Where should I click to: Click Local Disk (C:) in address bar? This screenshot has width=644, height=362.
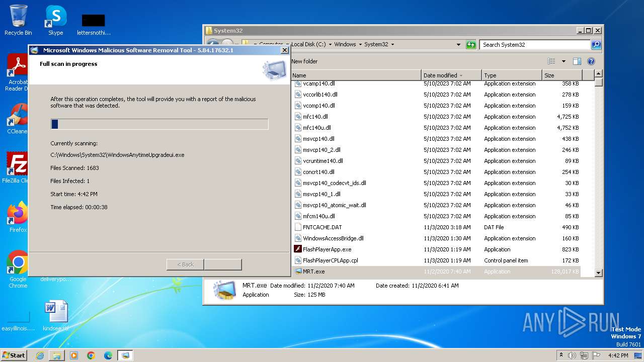pyautogui.click(x=308, y=44)
